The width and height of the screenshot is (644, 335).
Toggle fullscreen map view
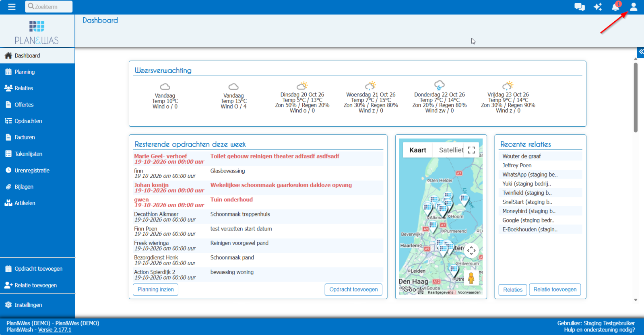pyautogui.click(x=472, y=150)
